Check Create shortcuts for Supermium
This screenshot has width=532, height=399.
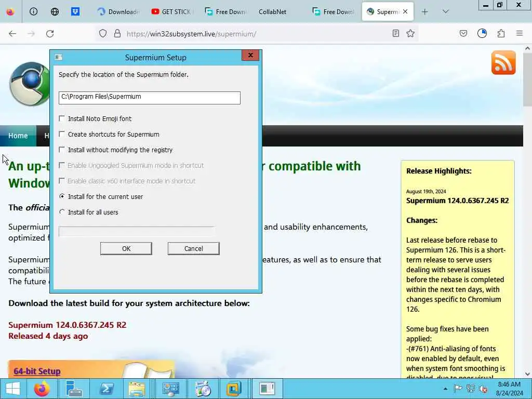[x=62, y=134]
